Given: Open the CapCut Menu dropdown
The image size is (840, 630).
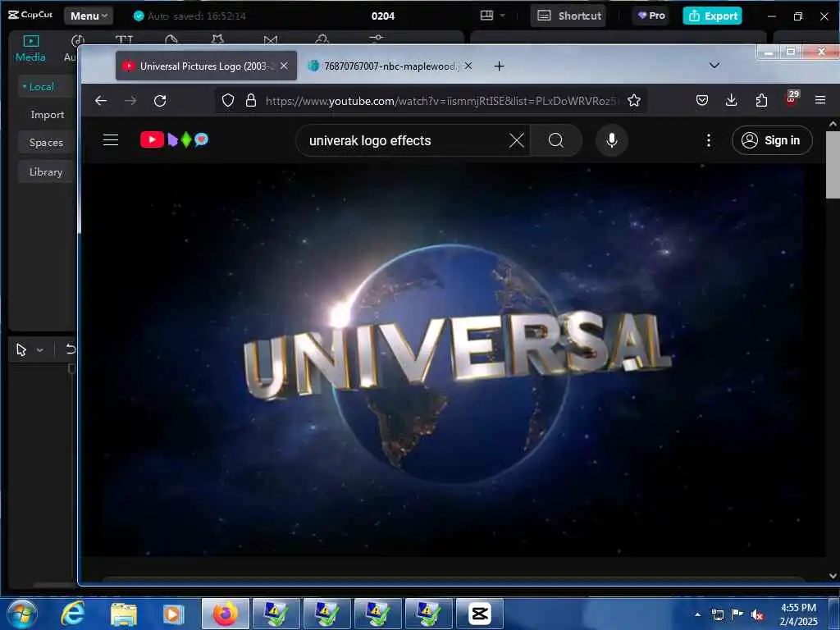Looking at the screenshot, I should 89,16.
